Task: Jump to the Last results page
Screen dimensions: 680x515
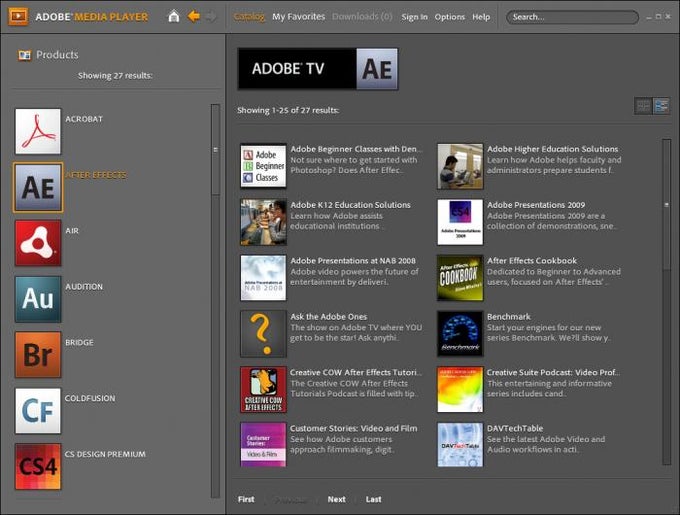Action: point(373,499)
